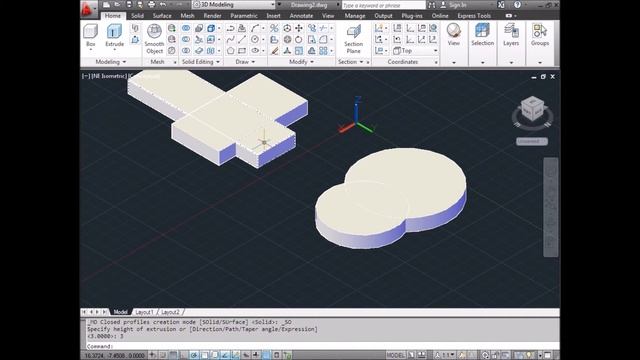Click the navigation bar on right side

(x=551, y=207)
